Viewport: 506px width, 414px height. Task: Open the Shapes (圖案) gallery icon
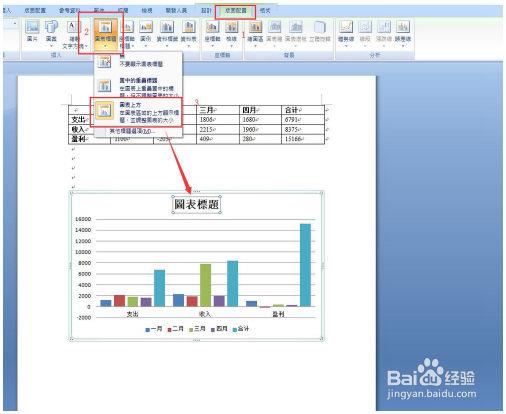(x=51, y=32)
